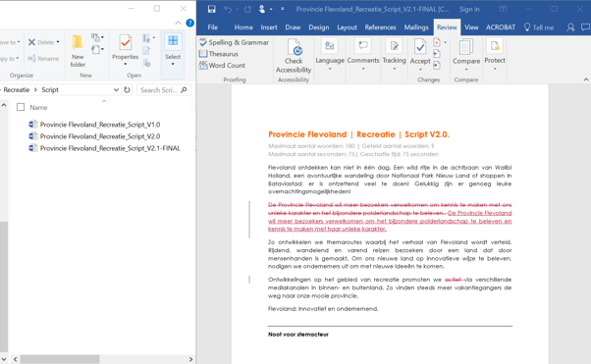Click Tell me search lightbulb
591x364 pixels.
click(x=527, y=27)
